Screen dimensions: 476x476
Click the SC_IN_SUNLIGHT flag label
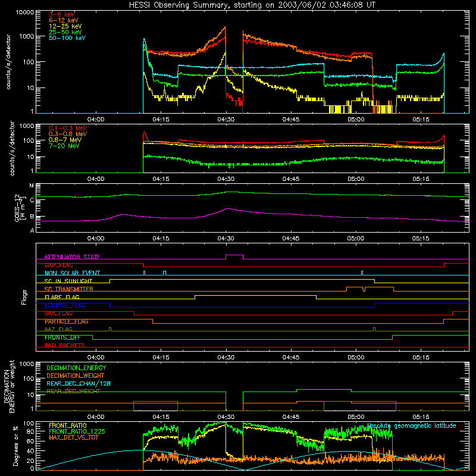click(x=68, y=281)
